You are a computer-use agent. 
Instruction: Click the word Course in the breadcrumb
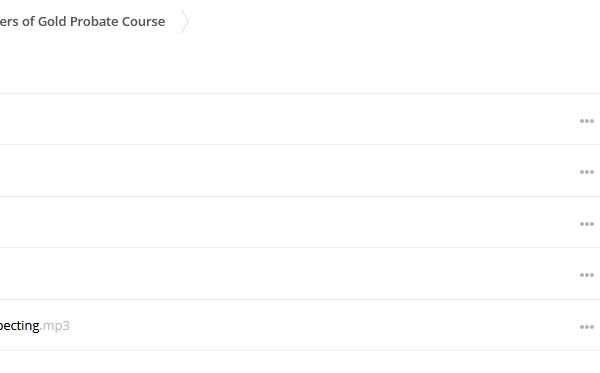[143, 21]
